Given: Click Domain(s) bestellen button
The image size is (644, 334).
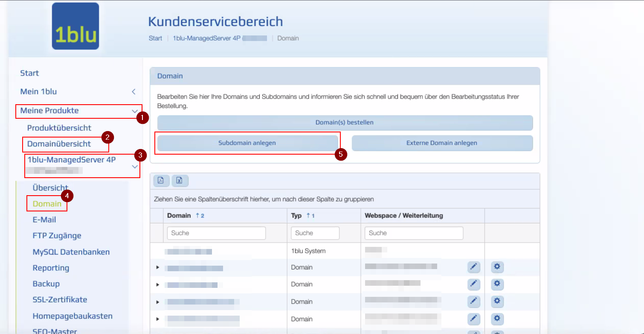Looking at the screenshot, I should pyautogui.click(x=345, y=123).
